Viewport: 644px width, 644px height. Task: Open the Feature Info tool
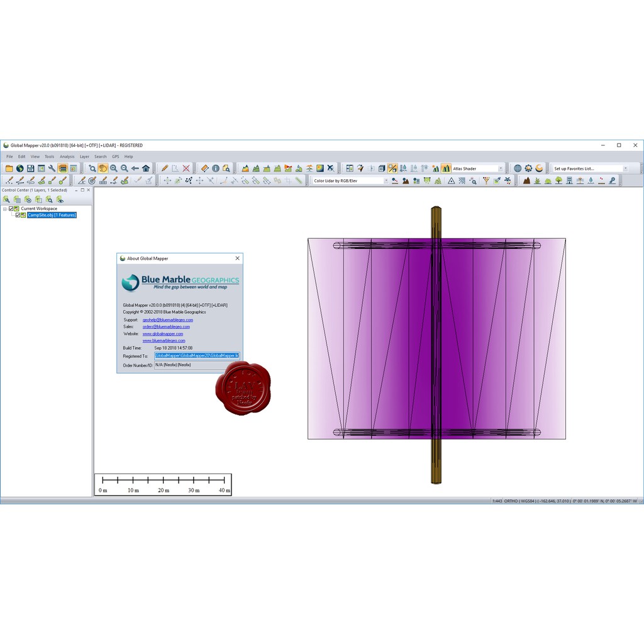pos(216,169)
